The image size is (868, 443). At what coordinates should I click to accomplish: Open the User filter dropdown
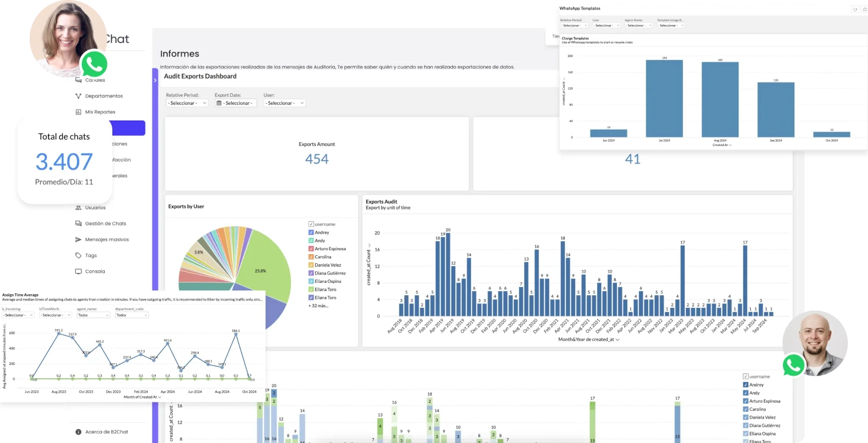pos(285,103)
